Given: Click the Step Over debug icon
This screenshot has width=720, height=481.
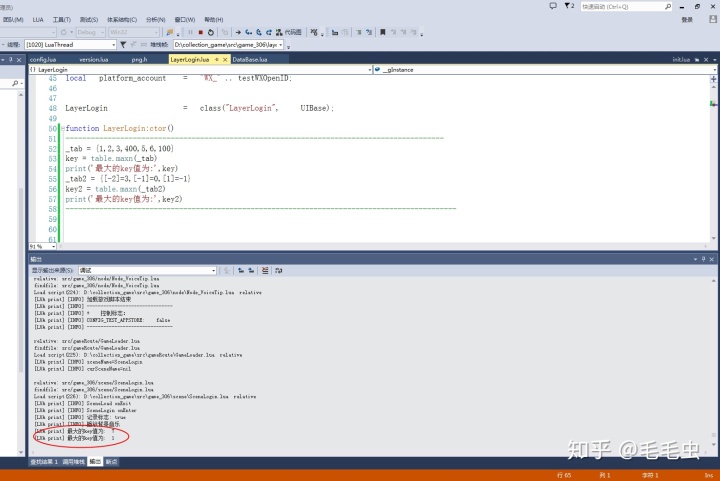Looking at the screenshot, I should 259,32.
